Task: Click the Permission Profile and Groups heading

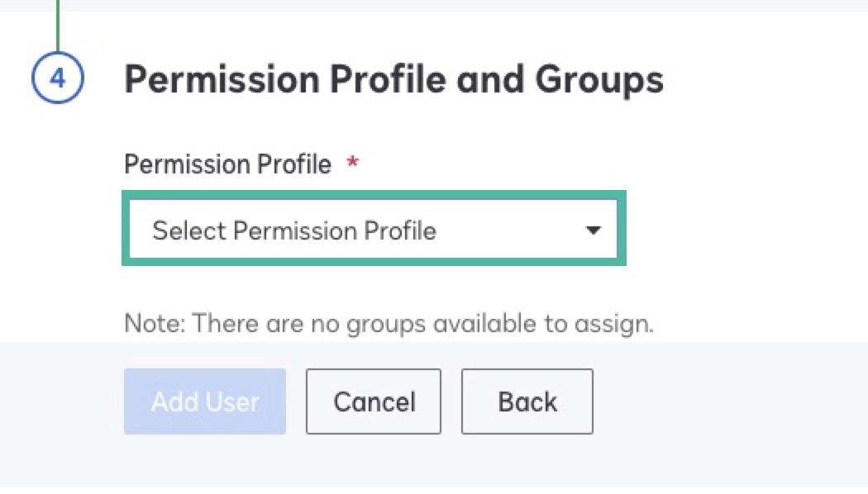Action: (x=393, y=78)
